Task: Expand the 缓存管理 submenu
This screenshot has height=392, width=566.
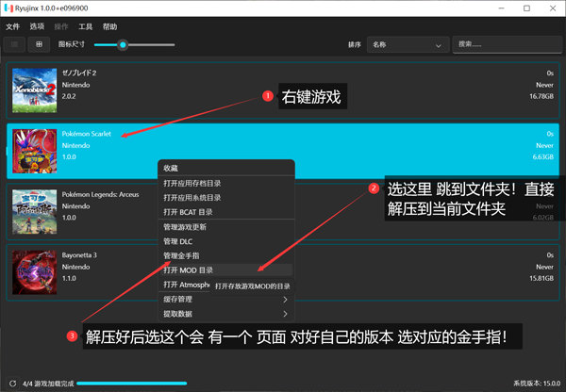Action: (x=226, y=300)
